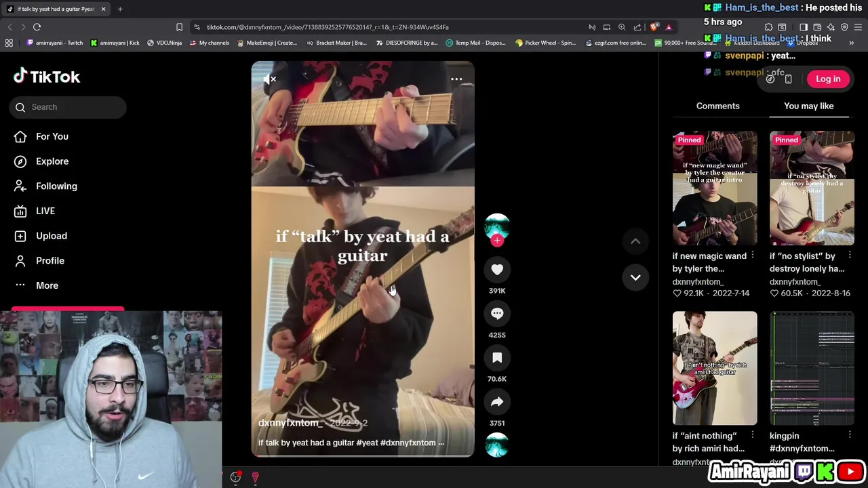Image resolution: width=868 pixels, height=488 pixels.
Task: Open the For You feed
Action: click(x=42, y=136)
